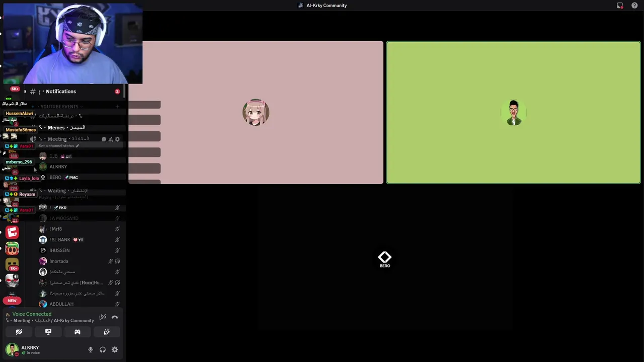Select user !mortada
The height and width of the screenshot is (362, 644).
(80, 261)
